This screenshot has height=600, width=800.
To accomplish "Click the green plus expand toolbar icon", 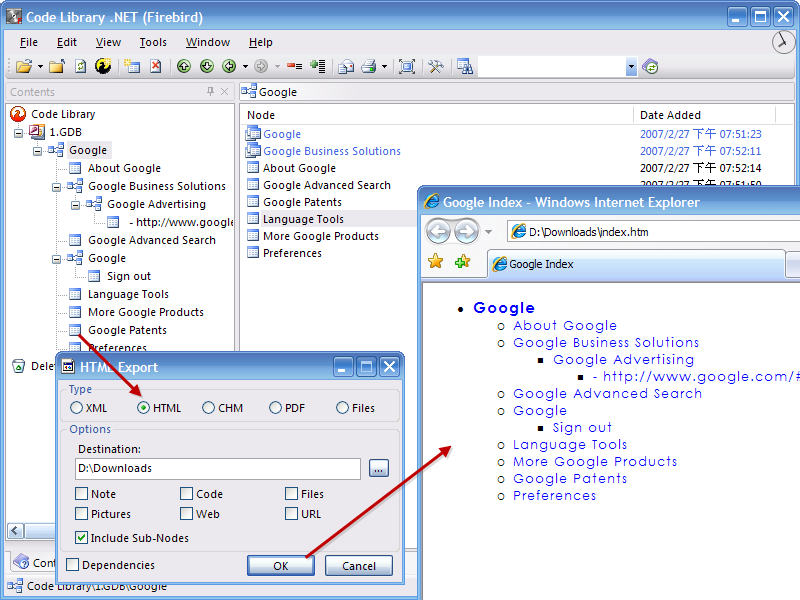I will point(318,66).
